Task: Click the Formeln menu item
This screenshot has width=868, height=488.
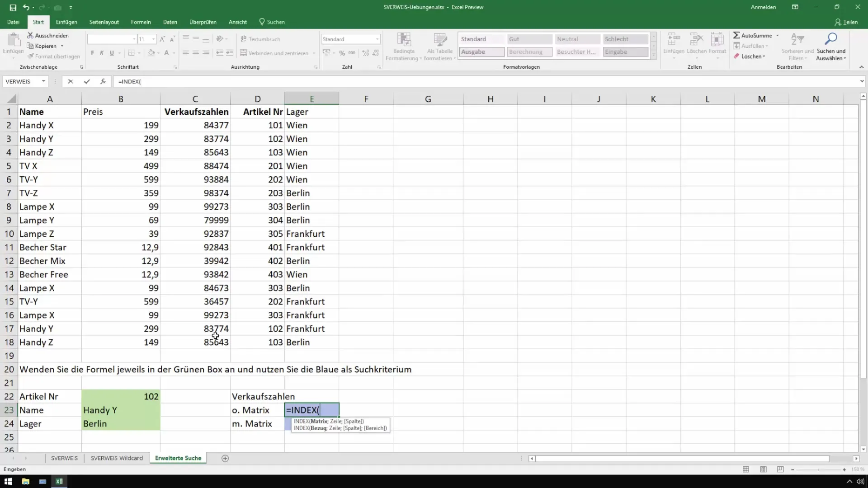Action: pos(141,22)
